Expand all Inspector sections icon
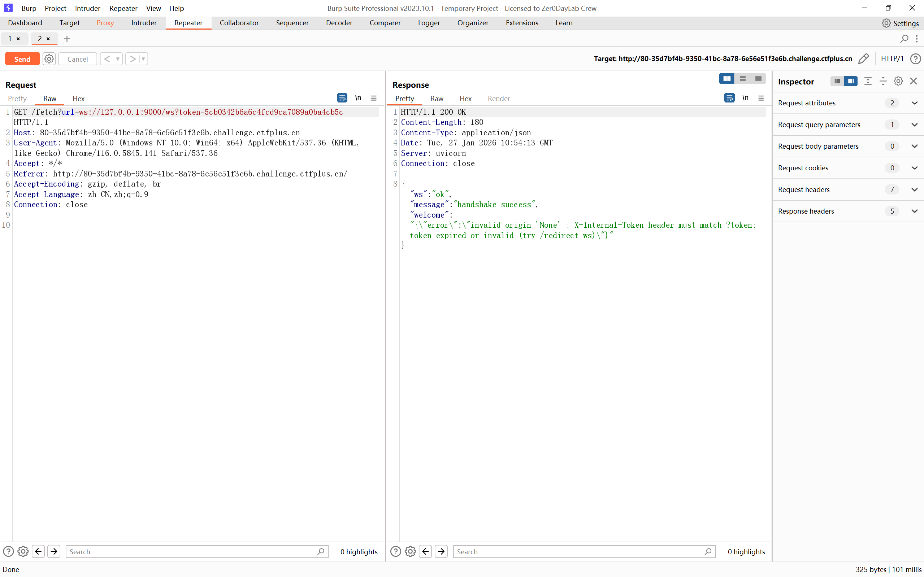Viewport: 924px width, 577px height. (x=868, y=81)
